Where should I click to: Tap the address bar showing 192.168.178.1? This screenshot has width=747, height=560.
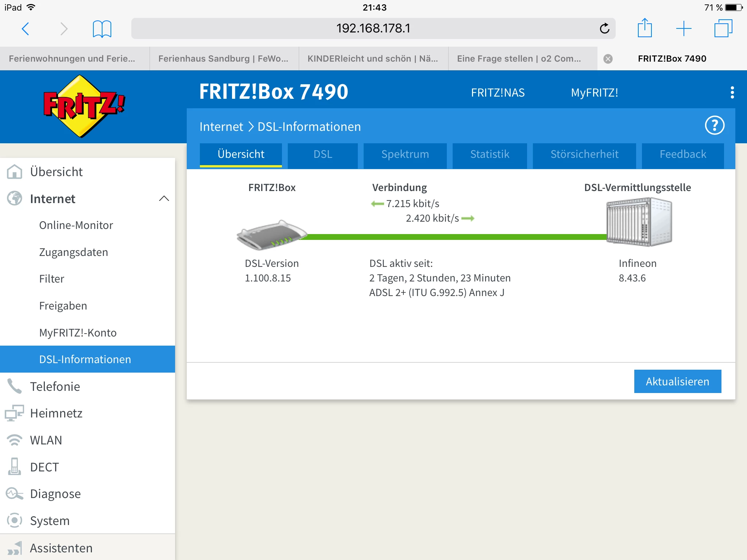(x=373, y=28)
